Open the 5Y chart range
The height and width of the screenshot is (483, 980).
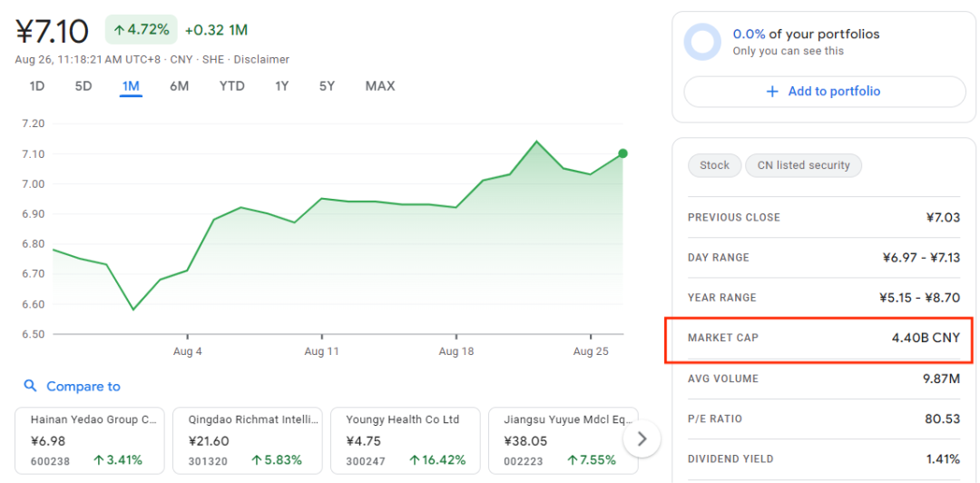point(327,86)
